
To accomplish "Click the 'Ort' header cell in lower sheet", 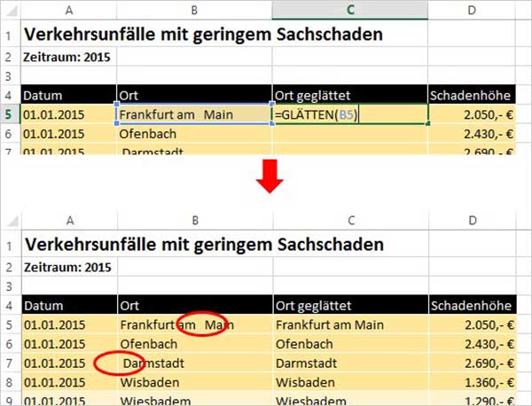I will coord(195,305).
